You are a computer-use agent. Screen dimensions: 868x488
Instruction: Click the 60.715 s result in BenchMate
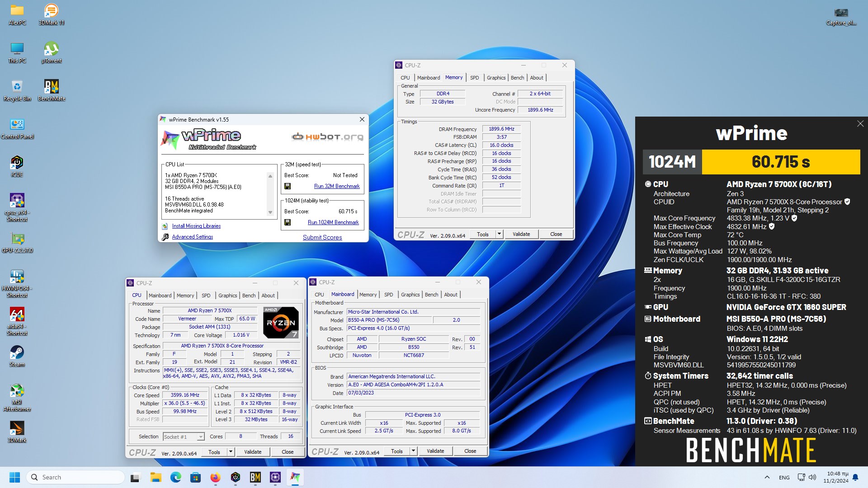(781, 162)
